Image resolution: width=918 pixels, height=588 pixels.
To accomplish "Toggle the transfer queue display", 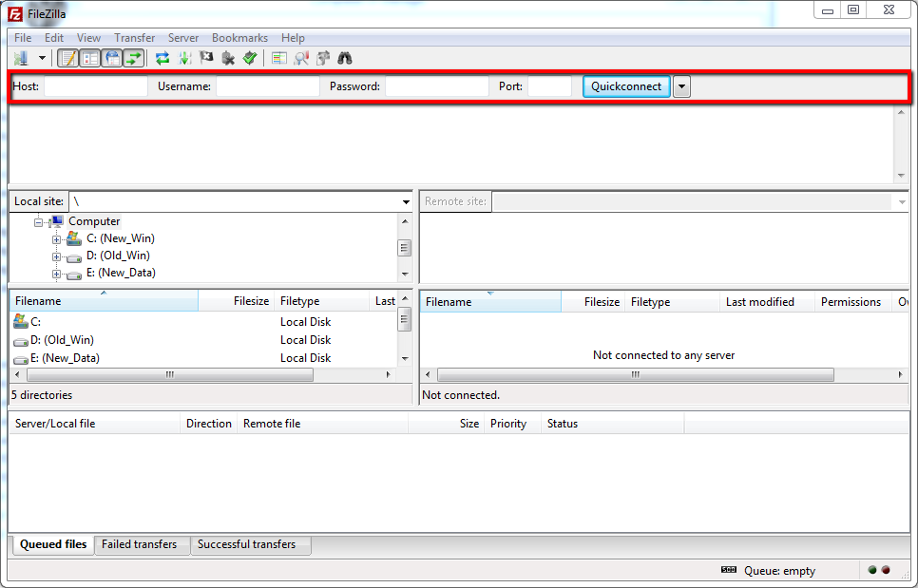I will click(134, 59).
